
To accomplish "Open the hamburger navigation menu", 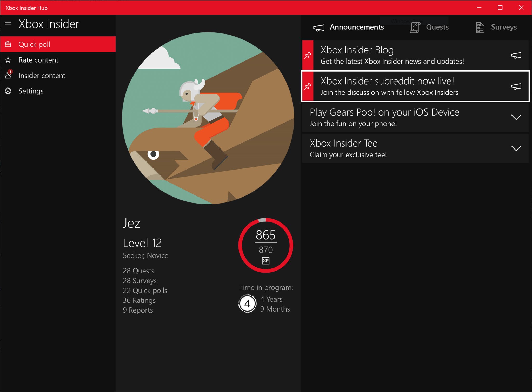I will tap(8, 23).
